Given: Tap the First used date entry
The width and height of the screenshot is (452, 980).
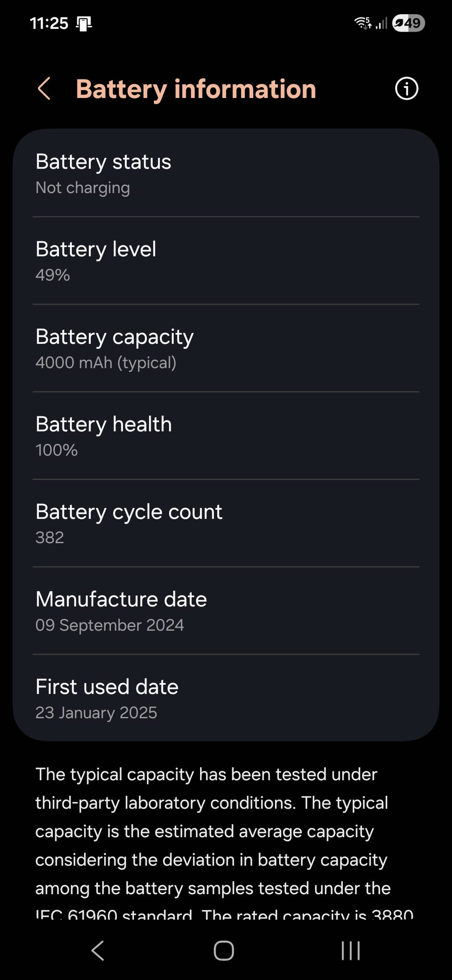Looking at the screenshot, I should [x=226, y=698].
